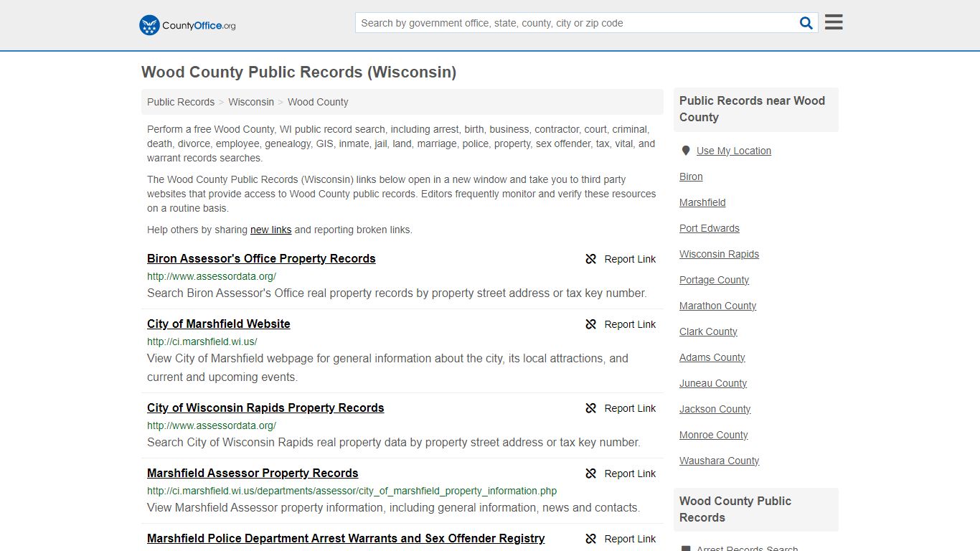Viewport: 980px width, 551px height.
Task: Click assessordata.org URL under Wisconsin Rapids
Action: pos(212,425)
